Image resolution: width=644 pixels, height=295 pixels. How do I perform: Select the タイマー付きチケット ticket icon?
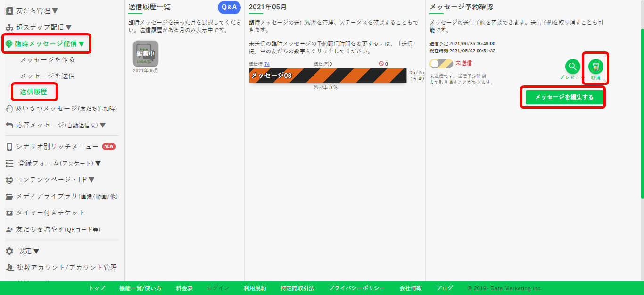coord(8,212)
